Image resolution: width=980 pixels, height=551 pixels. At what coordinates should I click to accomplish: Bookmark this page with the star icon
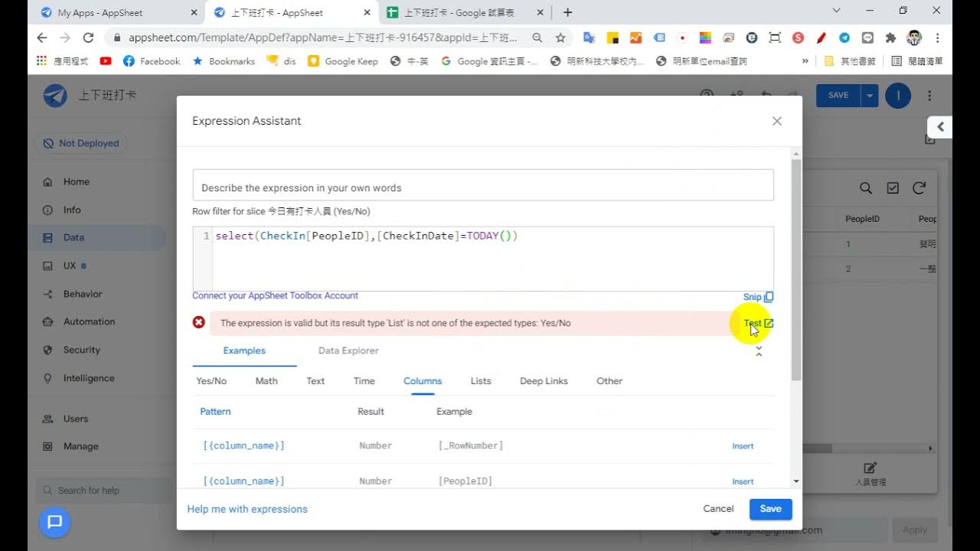tap(560, 37)
